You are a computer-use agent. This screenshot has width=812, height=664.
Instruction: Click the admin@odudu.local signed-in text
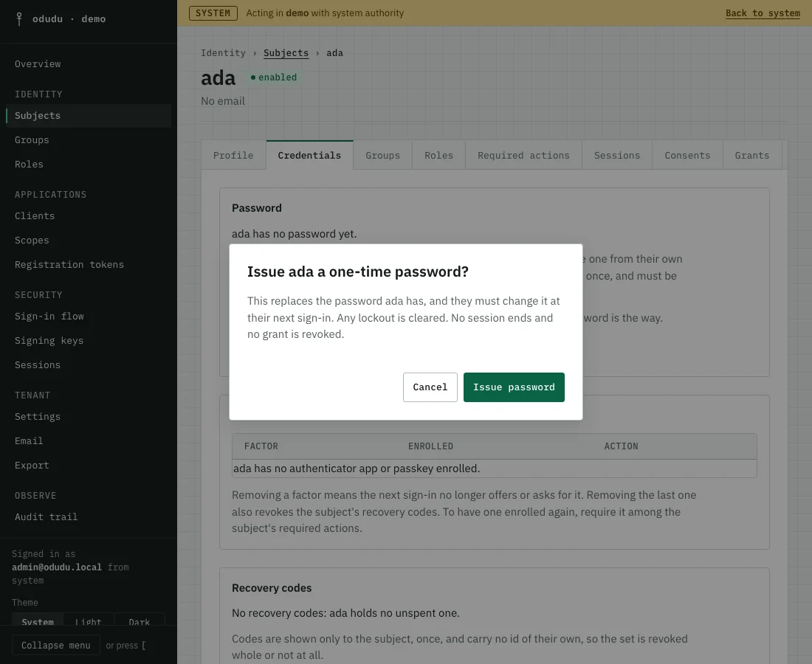[57, 567]
